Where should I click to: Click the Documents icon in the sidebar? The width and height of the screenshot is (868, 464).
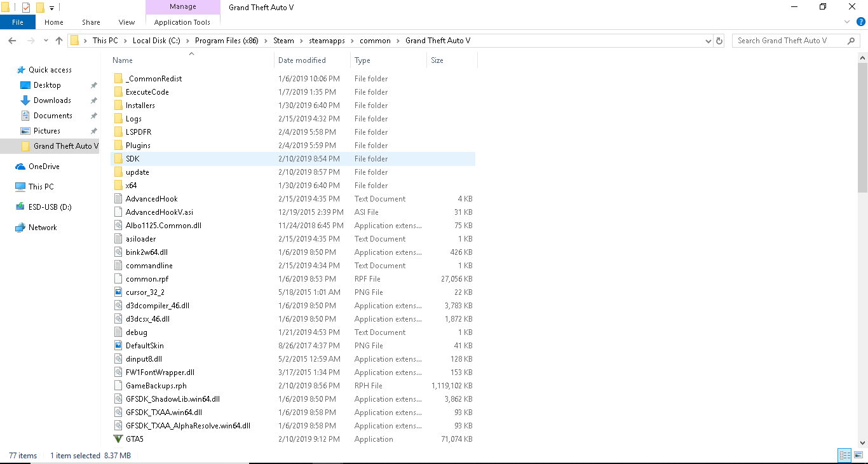(25, 116)
